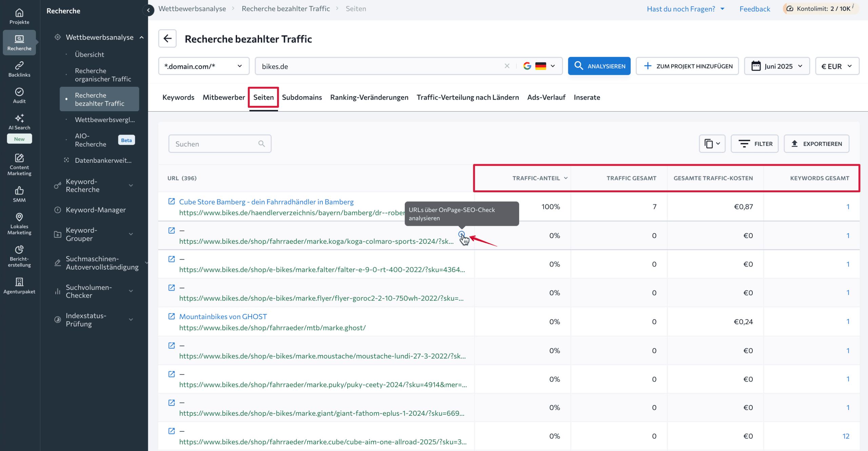Expand Indexstatus-Prüfung menu
The width and height of the screenshot is (868, 451).
pos(131,319)
